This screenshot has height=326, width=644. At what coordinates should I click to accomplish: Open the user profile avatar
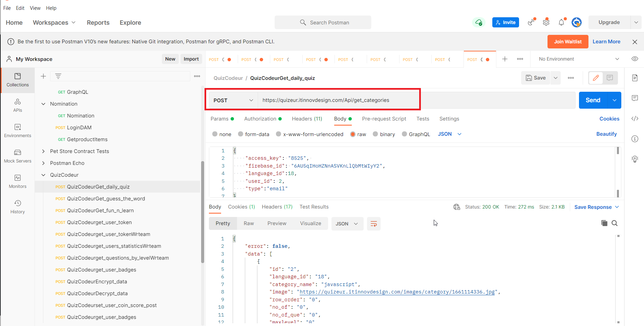tap(577, 22)
